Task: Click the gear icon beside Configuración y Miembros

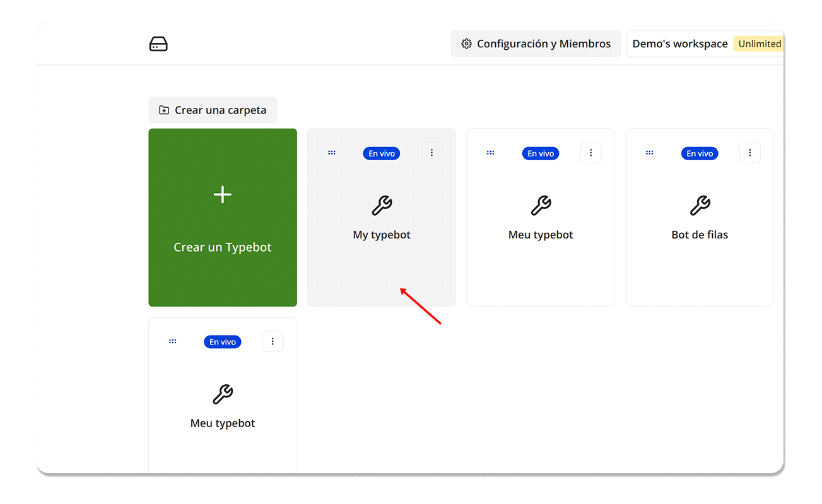Action: coord(466,44)
